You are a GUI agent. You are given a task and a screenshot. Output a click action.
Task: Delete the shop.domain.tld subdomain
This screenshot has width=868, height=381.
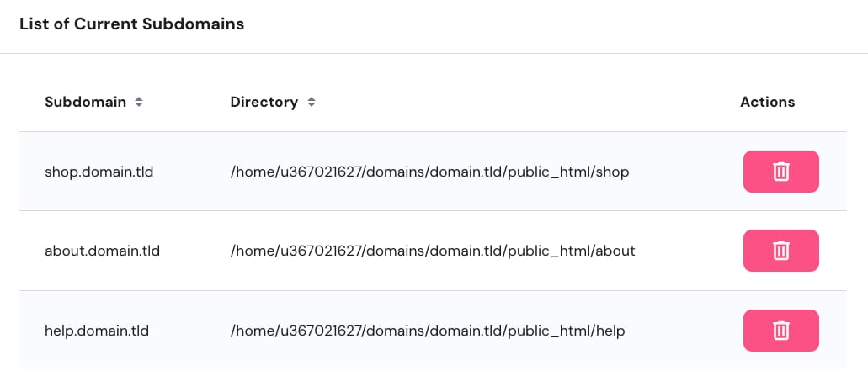click(x=780, y=172)
